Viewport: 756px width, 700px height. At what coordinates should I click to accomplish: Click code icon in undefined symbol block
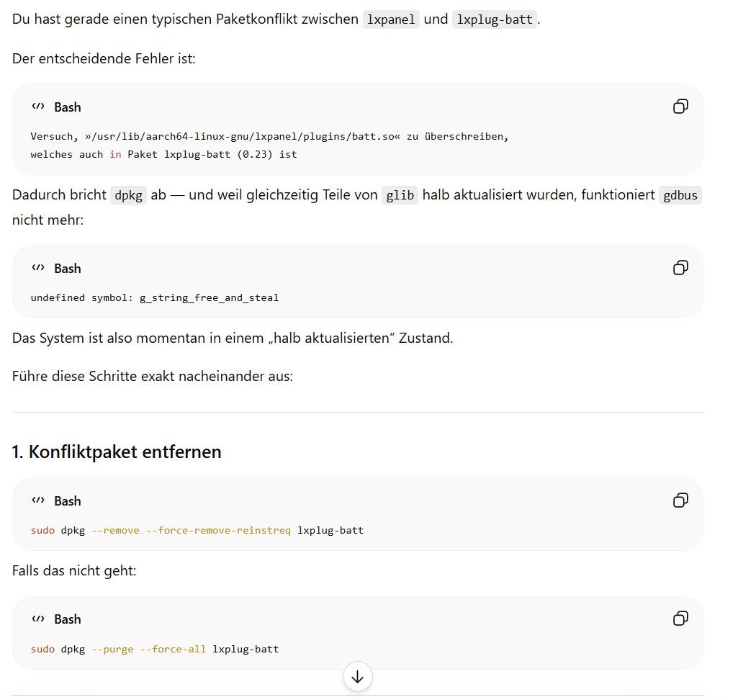38,268
